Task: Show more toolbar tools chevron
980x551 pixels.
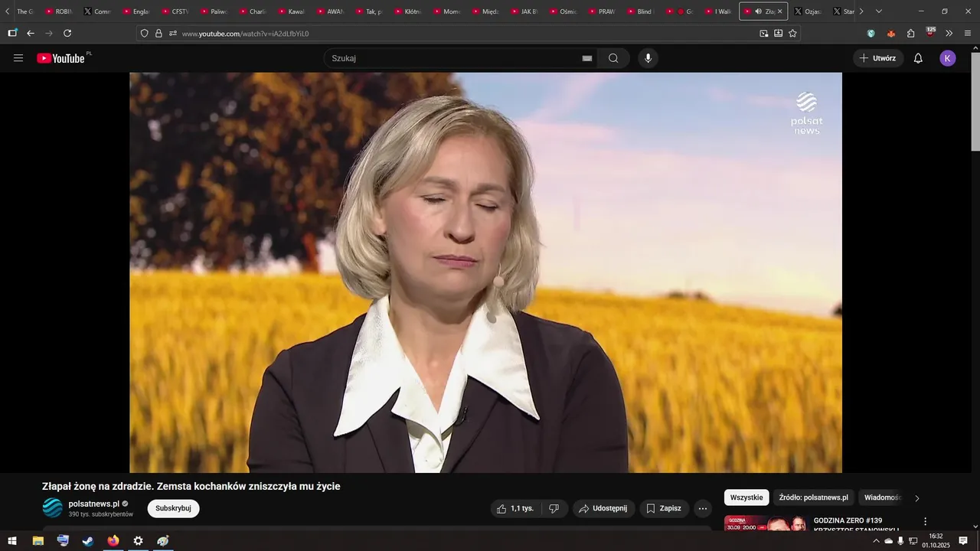Action: pos(949,33)
